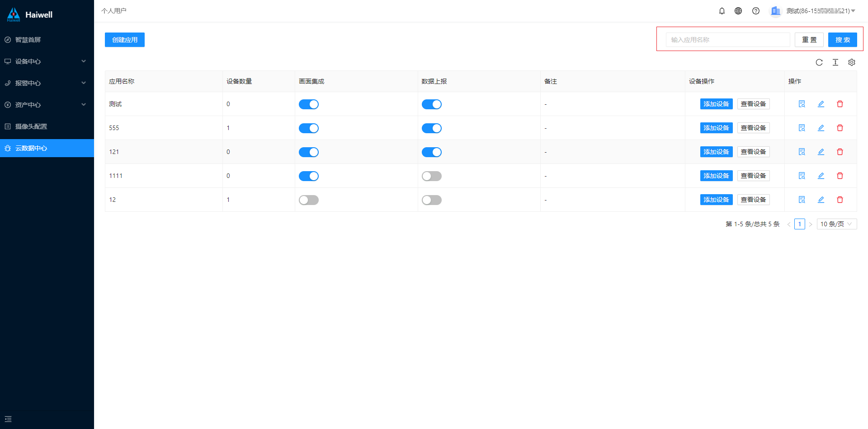Open the 10 条/页 page size dropdown

837,224
